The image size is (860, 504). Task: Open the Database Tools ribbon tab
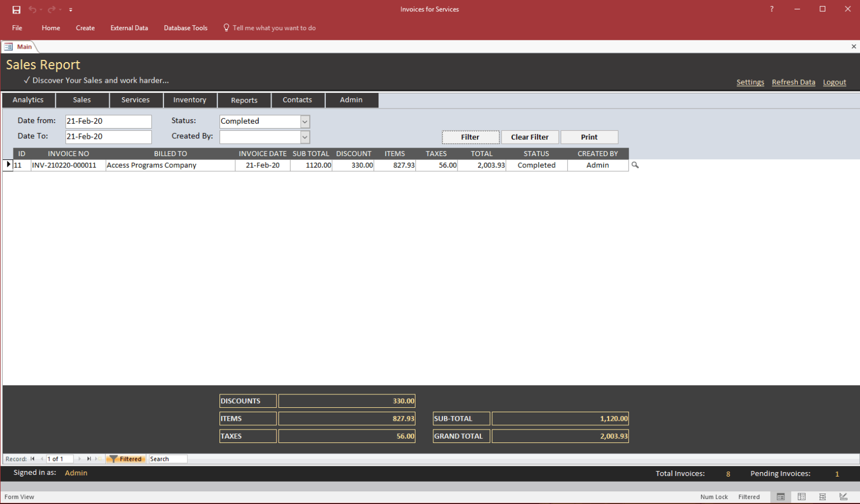coord(185,28)
